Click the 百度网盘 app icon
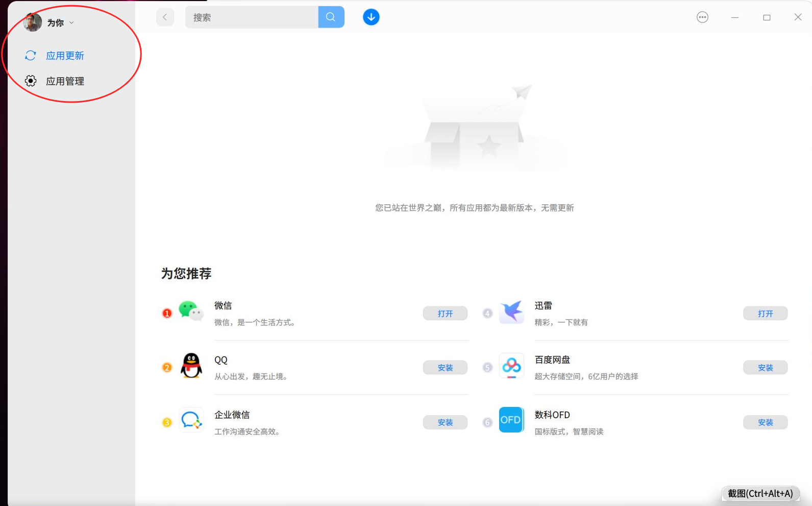 (512, 366)
